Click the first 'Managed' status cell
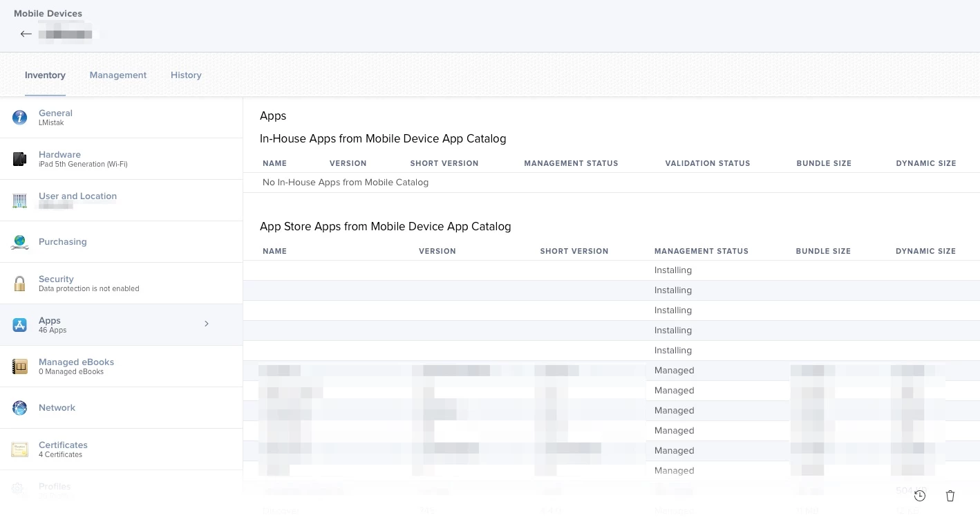The height and width of the screenshot is (520, 980). coord(675,371)
